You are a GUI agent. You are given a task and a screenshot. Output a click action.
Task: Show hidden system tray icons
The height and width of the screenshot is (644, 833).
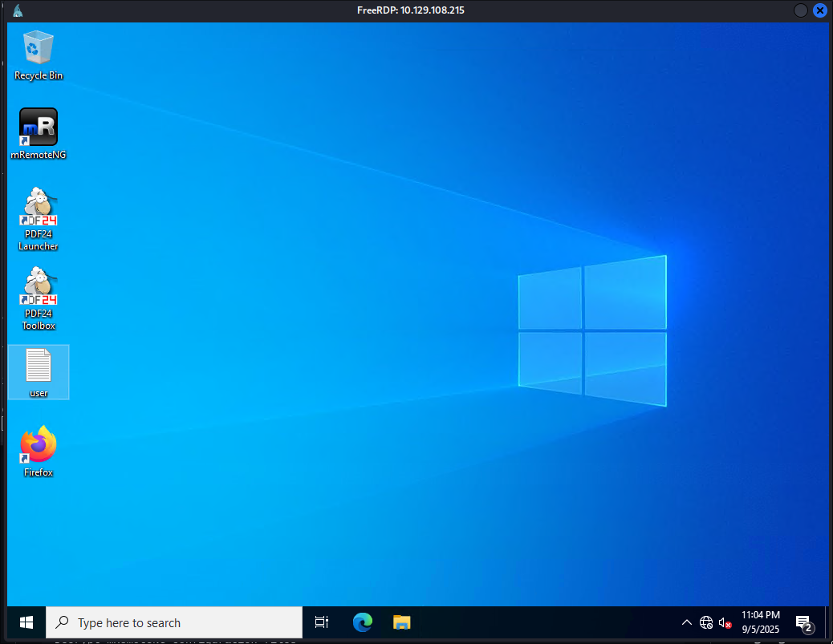pos(686,622)
